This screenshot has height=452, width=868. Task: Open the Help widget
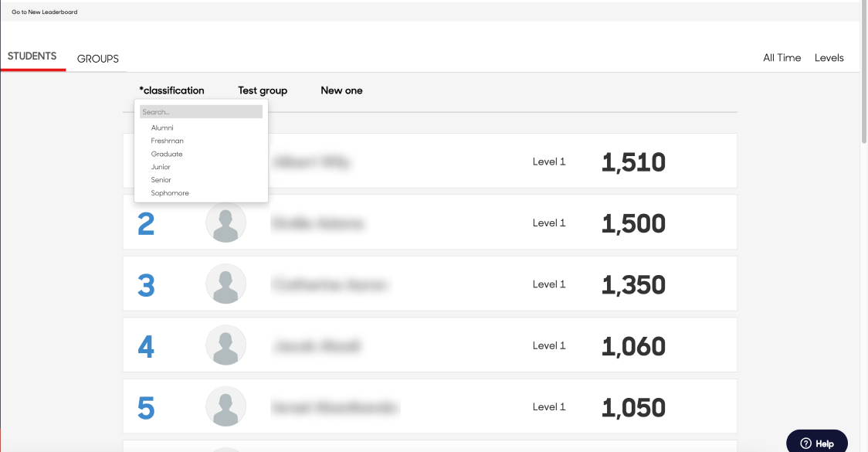coord(817,442)
